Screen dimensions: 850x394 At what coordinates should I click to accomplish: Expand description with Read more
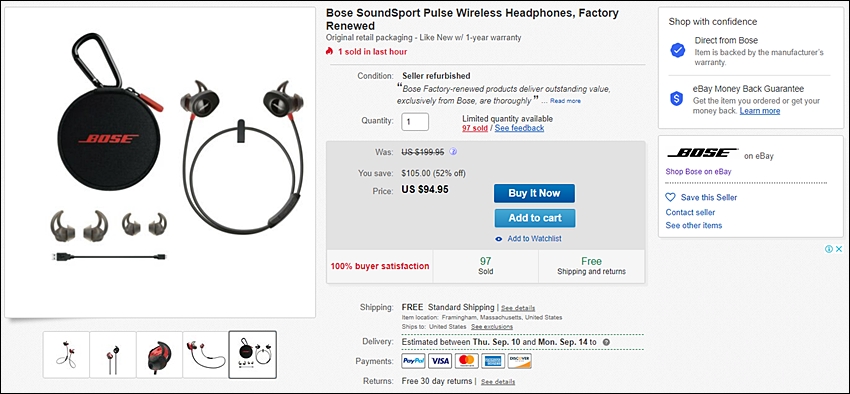click(565, 101)
